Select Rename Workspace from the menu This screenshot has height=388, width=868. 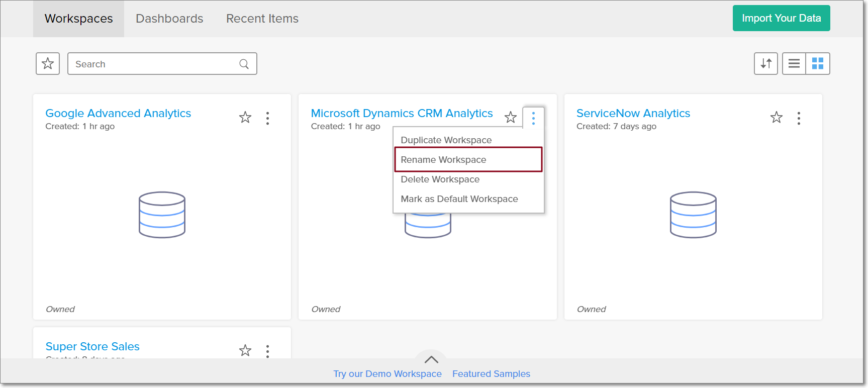point(443,160)
